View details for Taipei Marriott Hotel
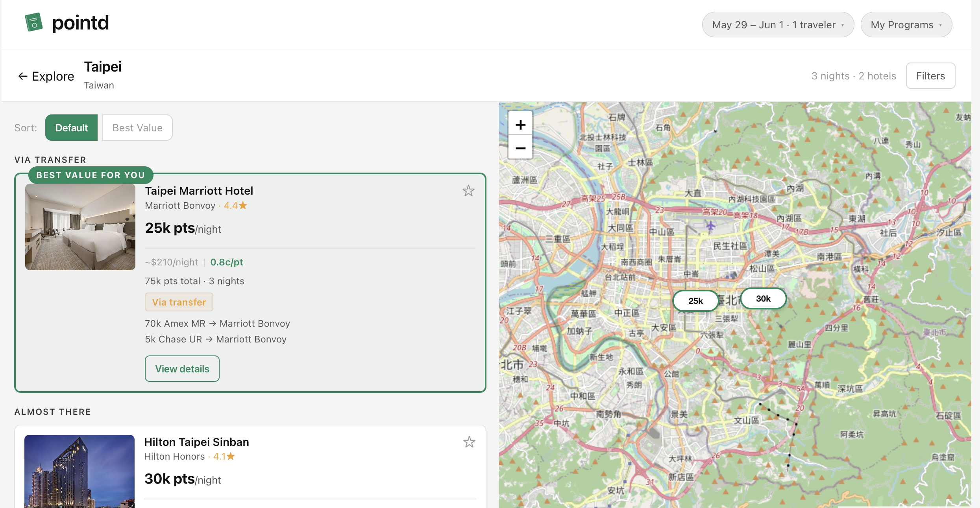Viewport: 980px width, 508px height. pyautogui.click(x=182, y=369)
